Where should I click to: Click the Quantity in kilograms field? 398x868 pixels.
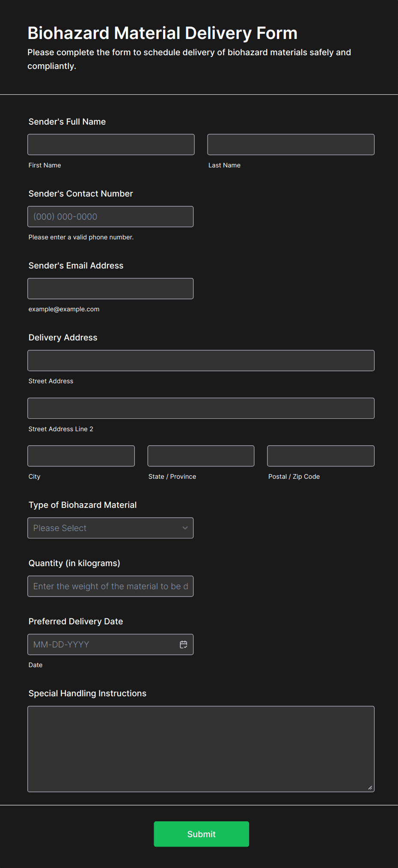110,586
